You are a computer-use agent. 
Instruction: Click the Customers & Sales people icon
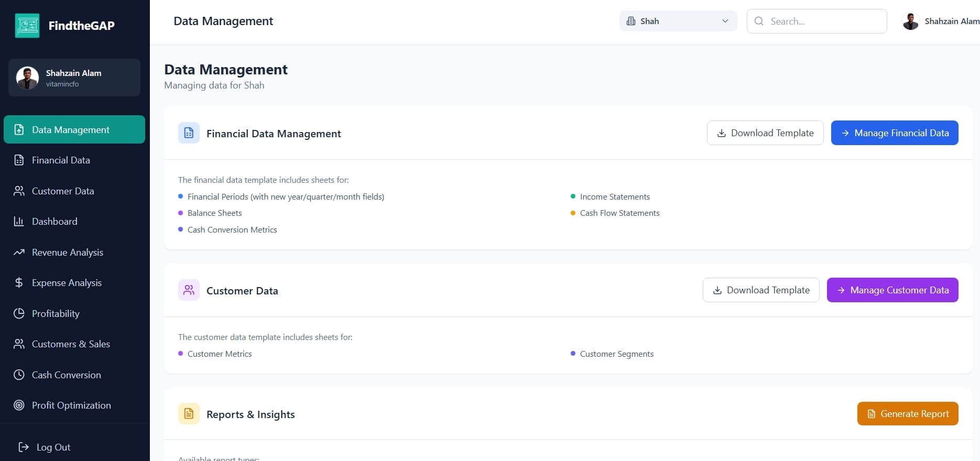(19, 344)
